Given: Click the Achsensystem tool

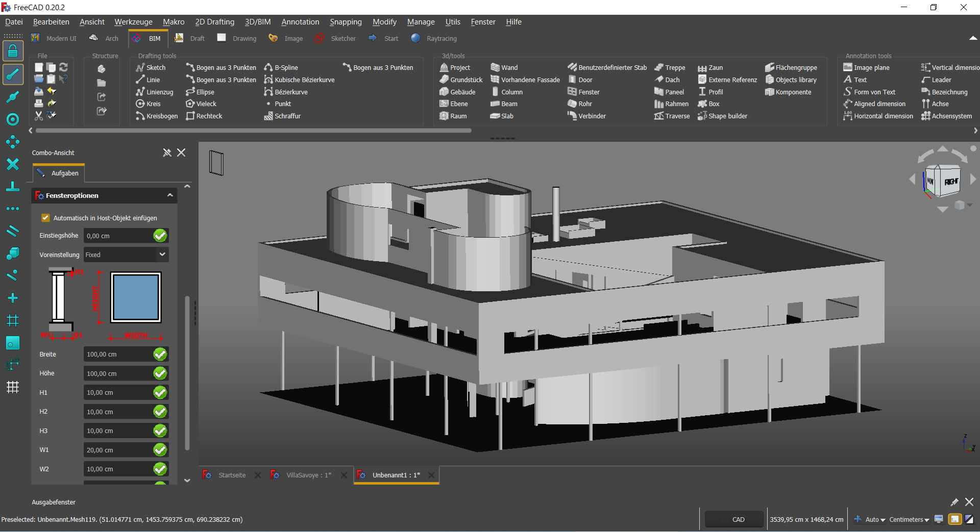Looking at the screenshot, I should (x=946, y=116).
